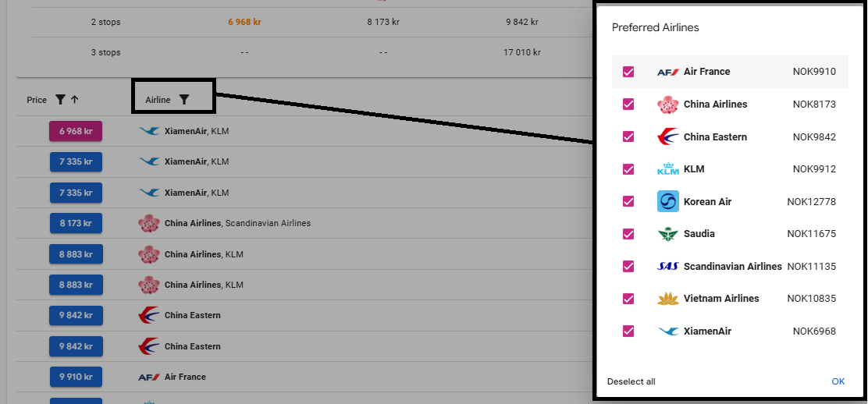Viewport: 868px width, 404px height.
Task: Click Air France logo in results row
Action: pos(148,377)
